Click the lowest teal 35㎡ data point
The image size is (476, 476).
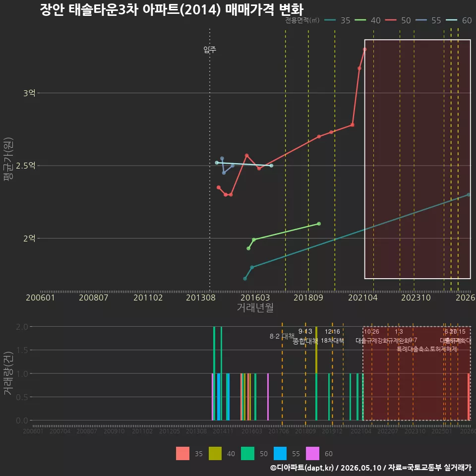pos(245,278)
